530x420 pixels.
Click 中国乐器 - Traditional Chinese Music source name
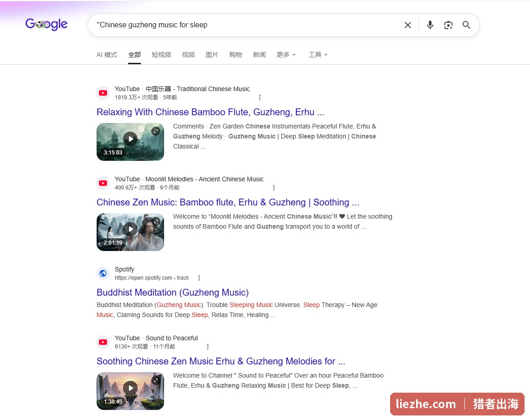click(x=198, y=89)
